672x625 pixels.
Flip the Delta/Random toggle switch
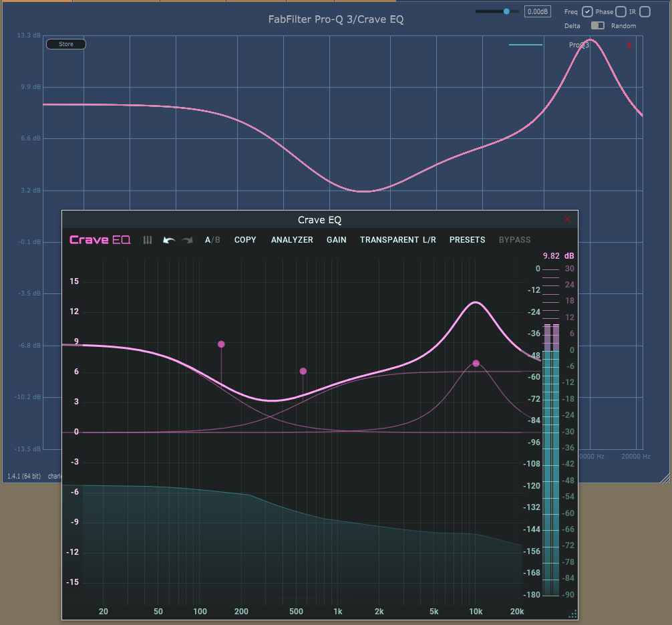click(597, 26)
